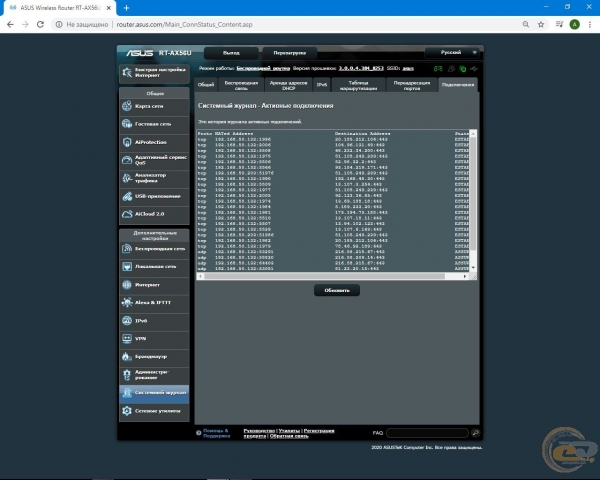Open System Log (Системный журнал) sidebar item
The width and height of the screenshot is (600, 480).
[154, 393]
